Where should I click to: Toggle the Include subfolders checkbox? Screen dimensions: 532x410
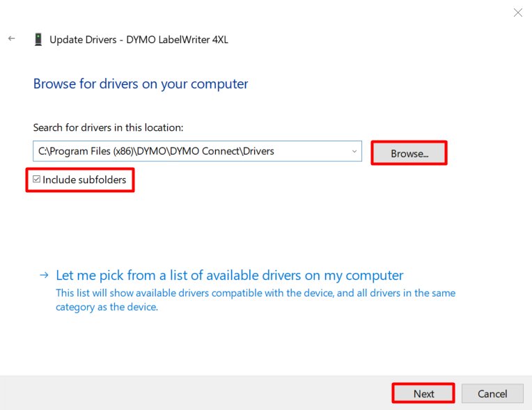click(x=37, y=179)
